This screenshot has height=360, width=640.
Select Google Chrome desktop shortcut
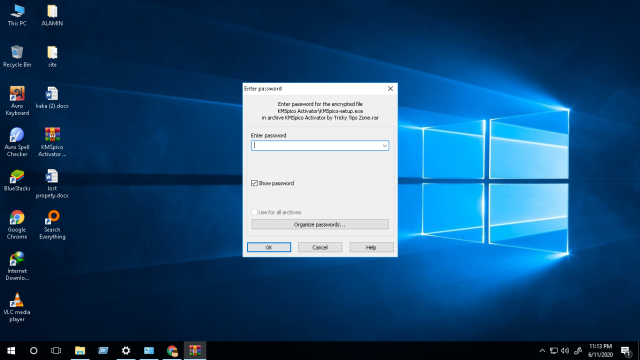click(x=17, y=224)
